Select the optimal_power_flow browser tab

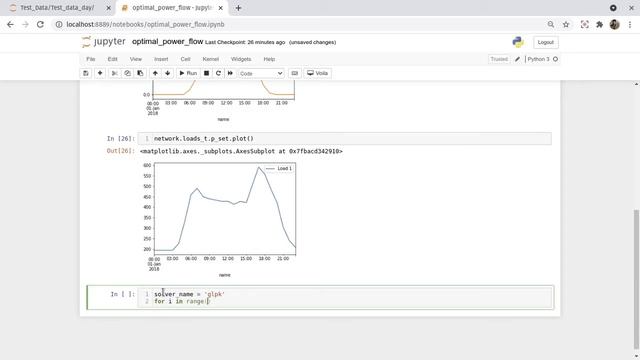(x=171, y=8)
